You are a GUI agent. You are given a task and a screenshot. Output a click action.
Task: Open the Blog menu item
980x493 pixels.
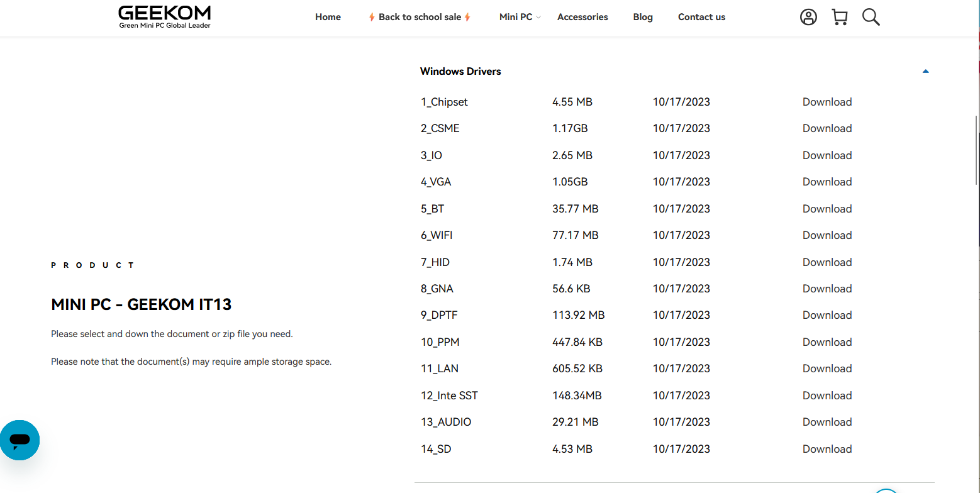coord(643,17)
